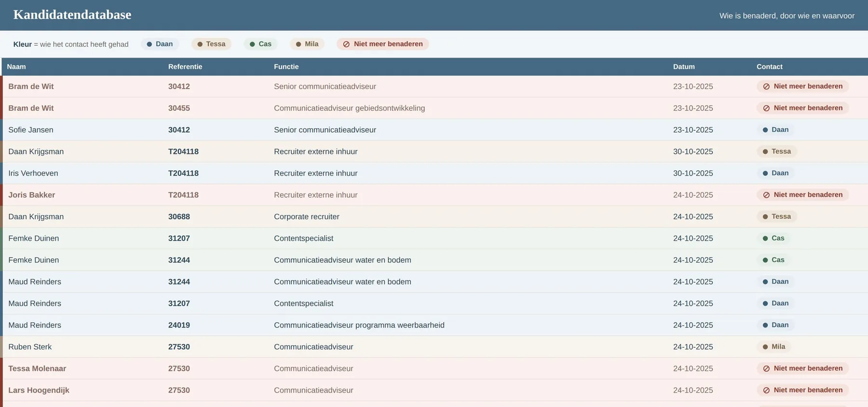Select the date 23-10-2025 in Sofie Jansen's row
Screen dimensions: 868x407
693,130
